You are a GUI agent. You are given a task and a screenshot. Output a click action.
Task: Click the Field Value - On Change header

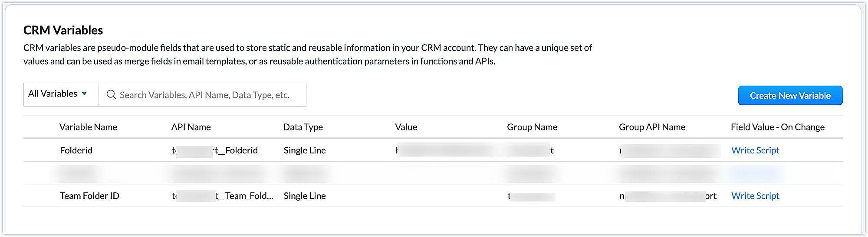pyautogui.click(x=777, y=127)
